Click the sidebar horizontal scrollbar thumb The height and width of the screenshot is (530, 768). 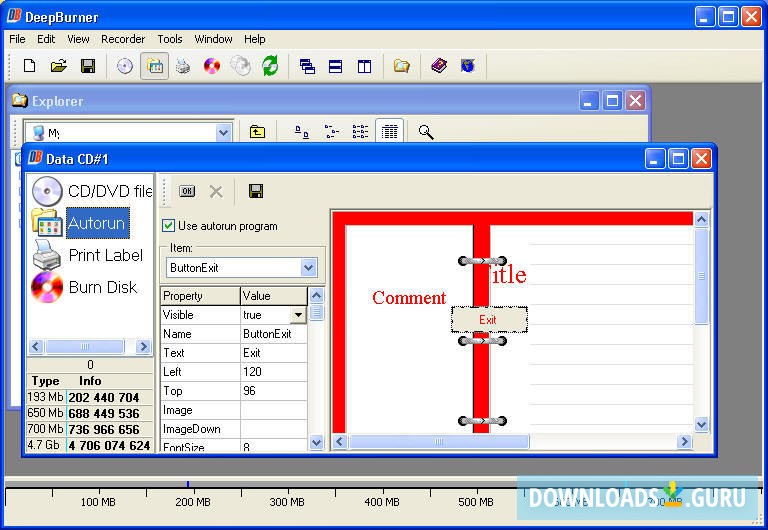click(84, 346)
